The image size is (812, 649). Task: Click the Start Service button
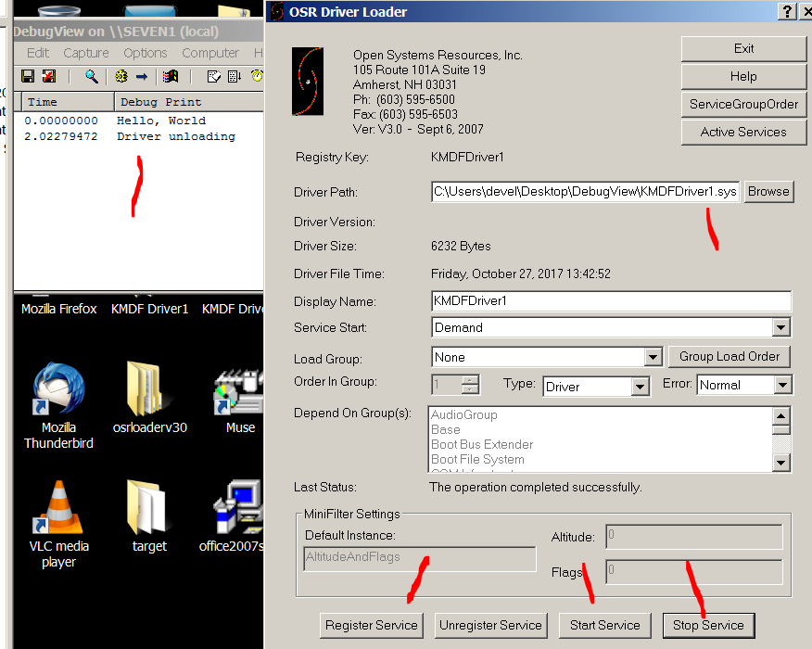tap(604, 625)
